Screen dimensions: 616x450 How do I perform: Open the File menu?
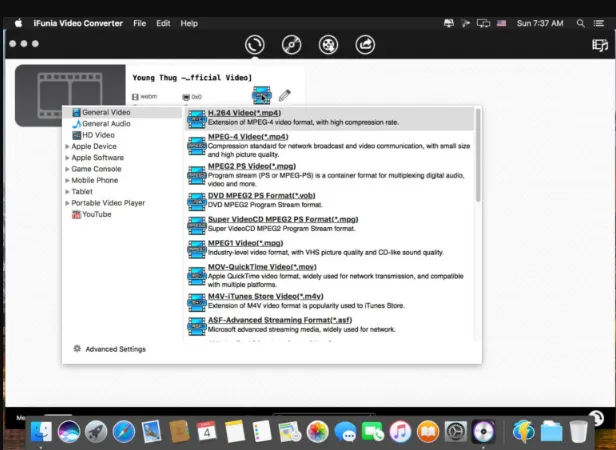[139, 23]
